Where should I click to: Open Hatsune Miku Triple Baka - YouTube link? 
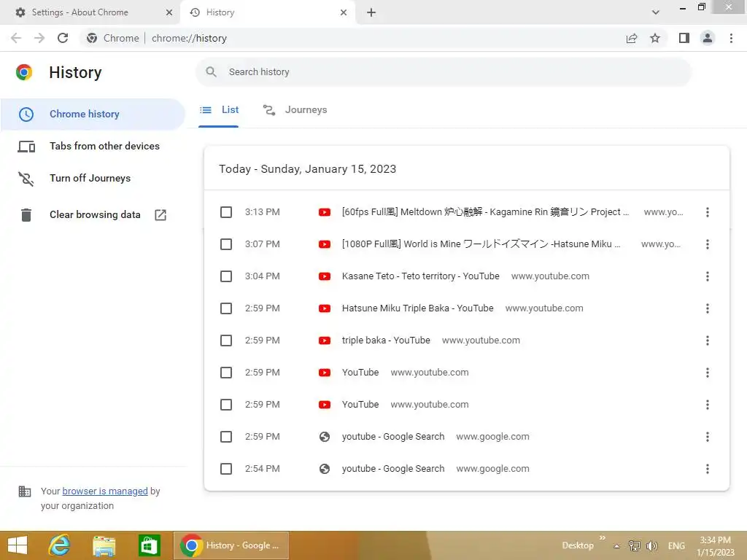coord(418,308)
